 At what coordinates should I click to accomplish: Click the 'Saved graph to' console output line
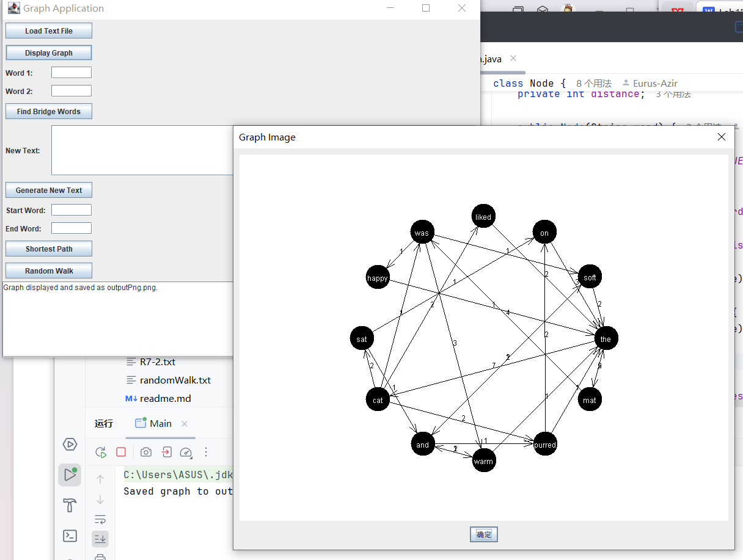(178, 491)
